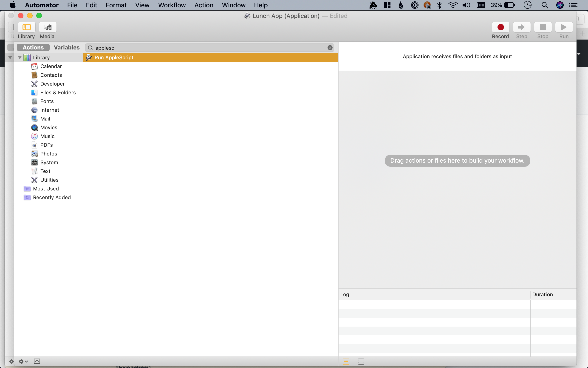Screen dimensions: 588x368
Task: Show the variables list view icon
Action: (361, 362)
